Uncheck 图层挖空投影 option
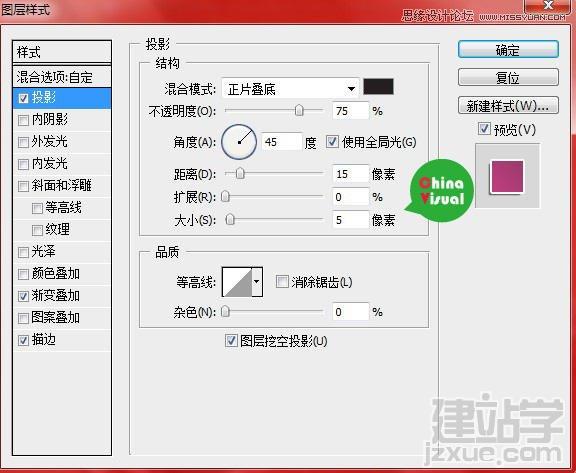The width and height of the screenshot is (576, 473). [231, 341]
